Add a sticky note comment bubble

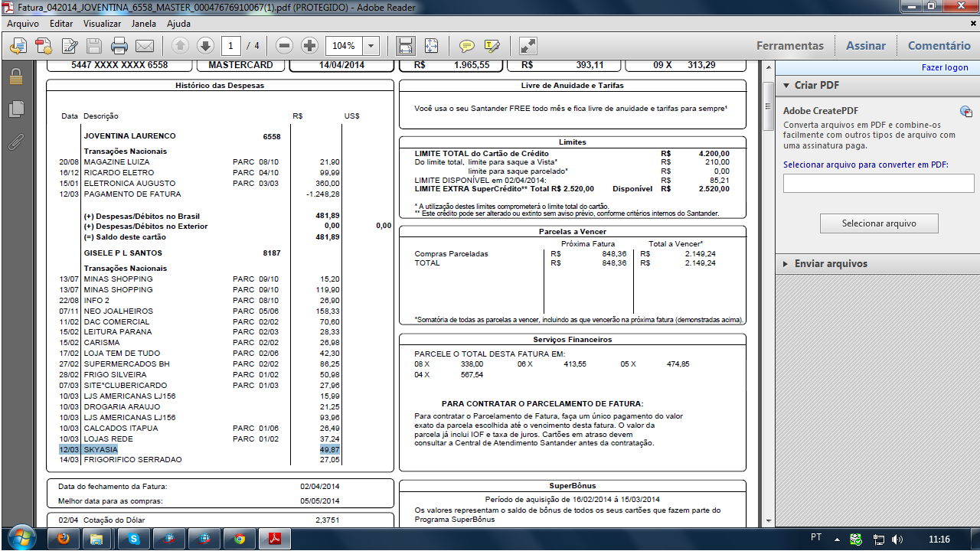466,46
